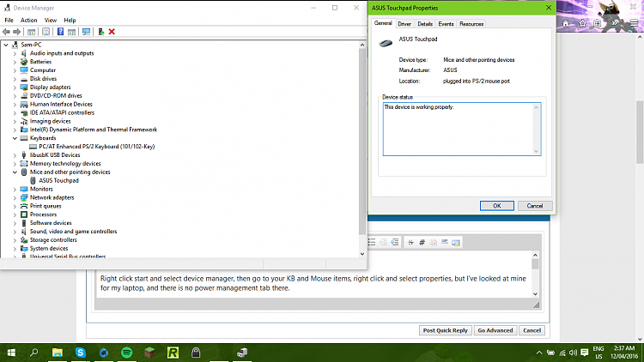Click the insert image icon in reply editor

tap(455, 242)
